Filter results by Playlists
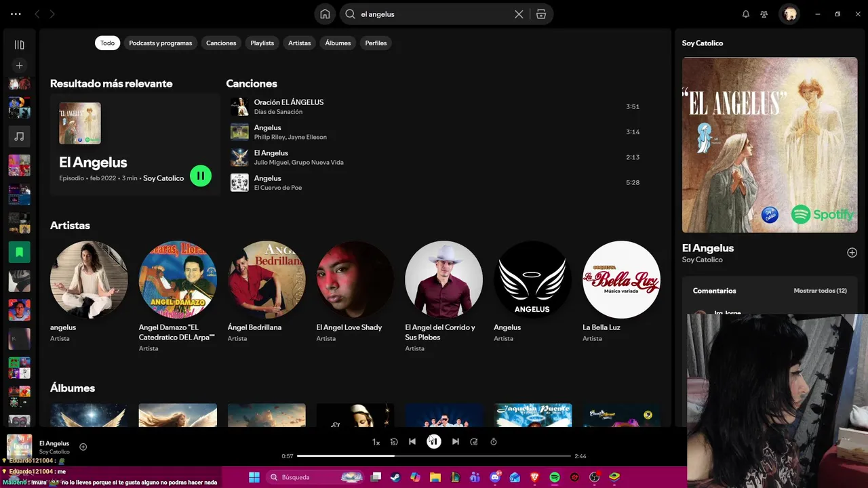Image resolution: width=868 pixels, height=488 pixels. (262, 43)
